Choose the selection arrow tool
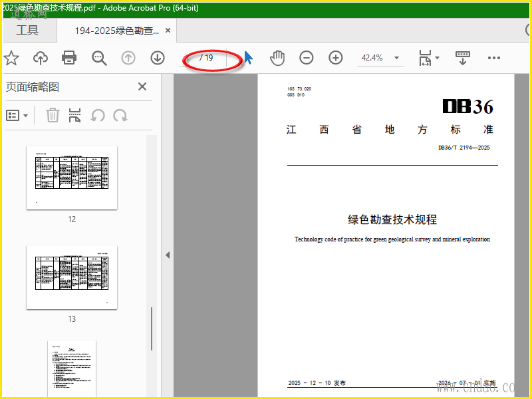Image resolution: width=532 pixels, height=399 pixels. (248, 58)
